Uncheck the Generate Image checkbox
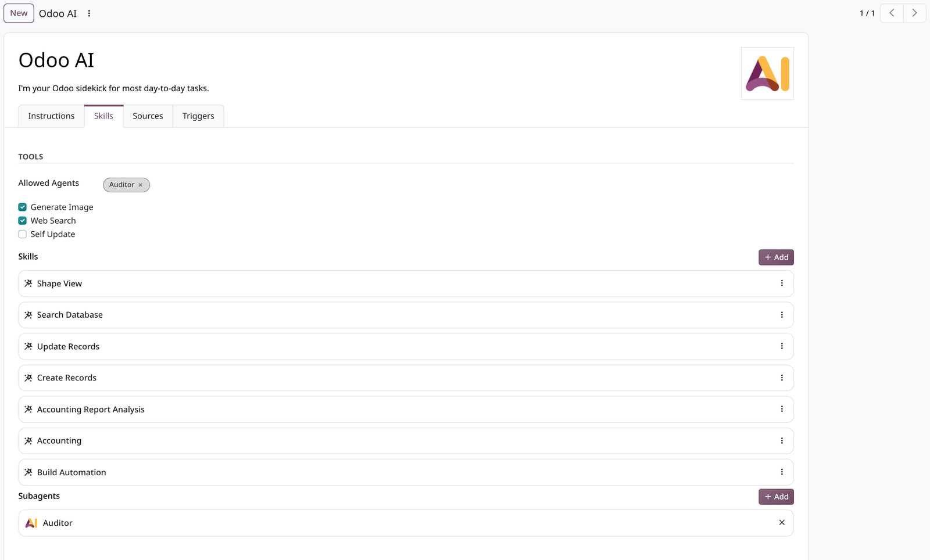Viewport: 930px width, 560px height. 23,207
